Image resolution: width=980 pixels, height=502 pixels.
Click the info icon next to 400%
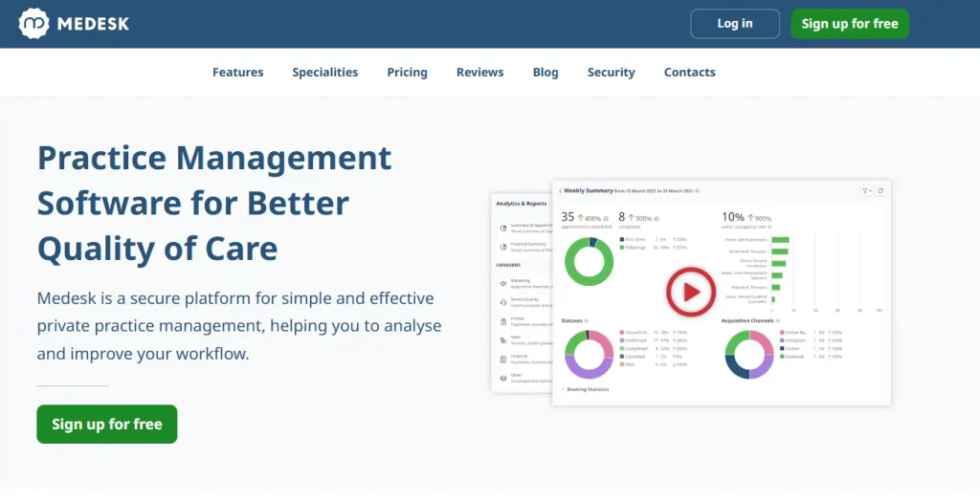pyautogui.click(x=606, y=219)
